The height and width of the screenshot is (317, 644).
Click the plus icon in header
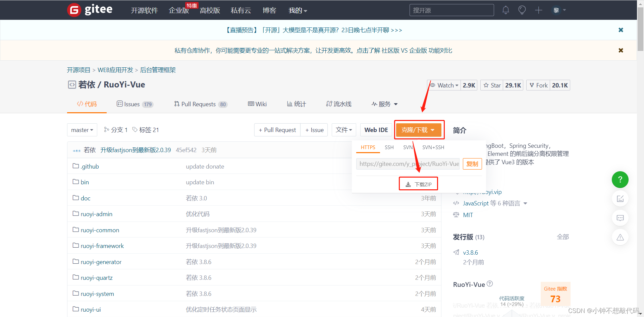point(538,10)
